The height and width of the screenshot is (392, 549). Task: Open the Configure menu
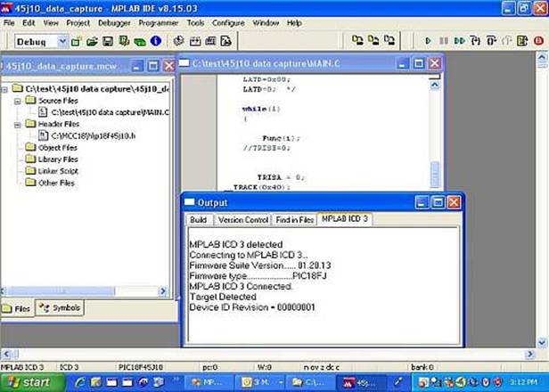point(228,21)
